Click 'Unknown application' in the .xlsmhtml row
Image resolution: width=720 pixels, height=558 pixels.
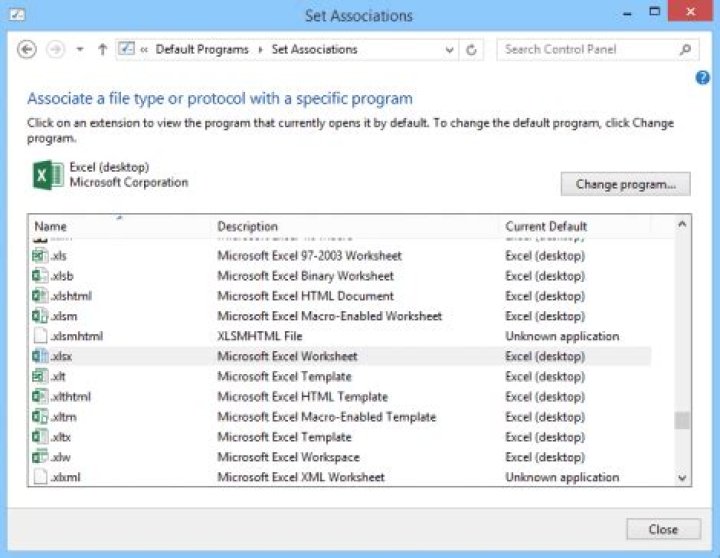coord(562,337)
